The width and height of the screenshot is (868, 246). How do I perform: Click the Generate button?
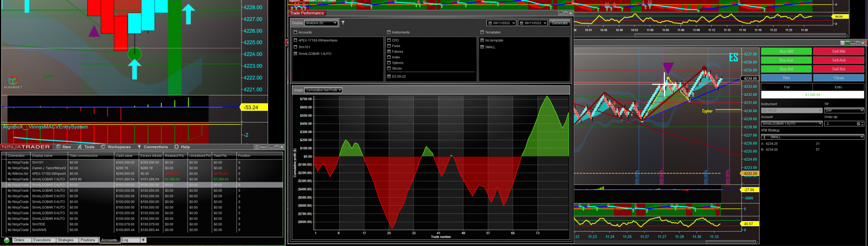coord(560,23)
